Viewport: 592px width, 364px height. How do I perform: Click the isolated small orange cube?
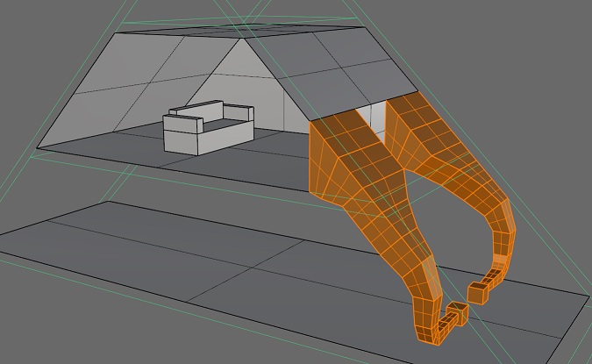point(478,291)
